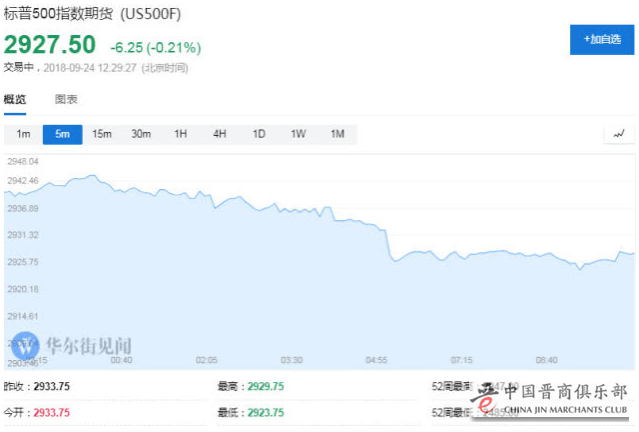Viewport: 639px width, 432px height.
Task: Select the 1W weekly interval
Action: coord(298,134)
